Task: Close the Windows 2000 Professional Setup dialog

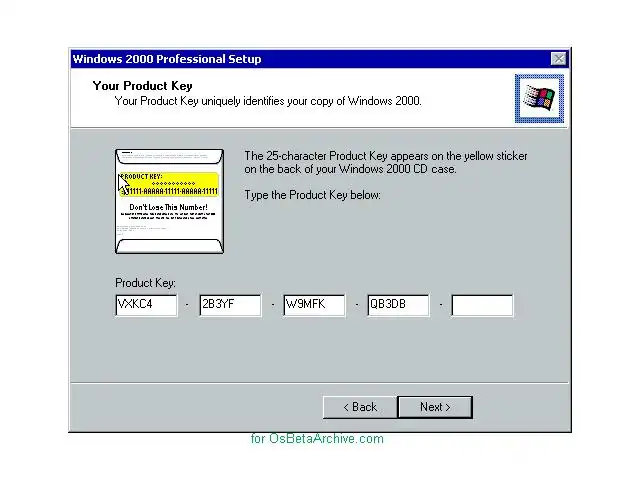Action: pos(558,59)
